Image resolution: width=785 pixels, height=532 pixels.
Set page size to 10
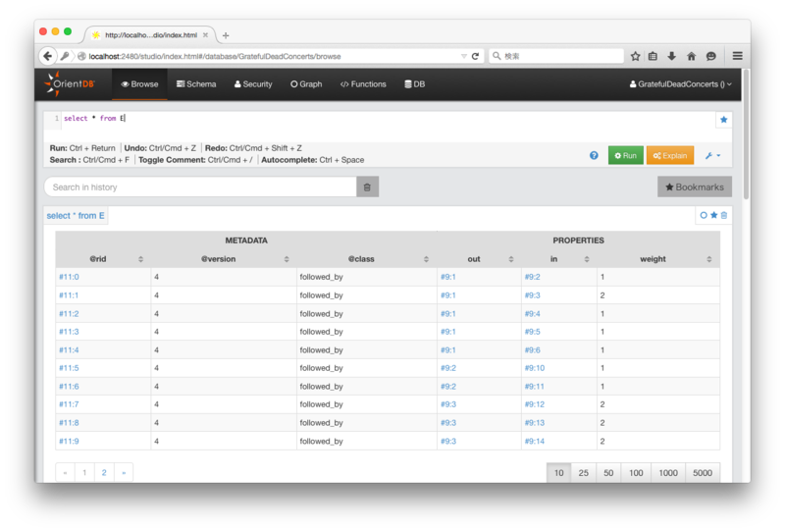tap(558, 473)
